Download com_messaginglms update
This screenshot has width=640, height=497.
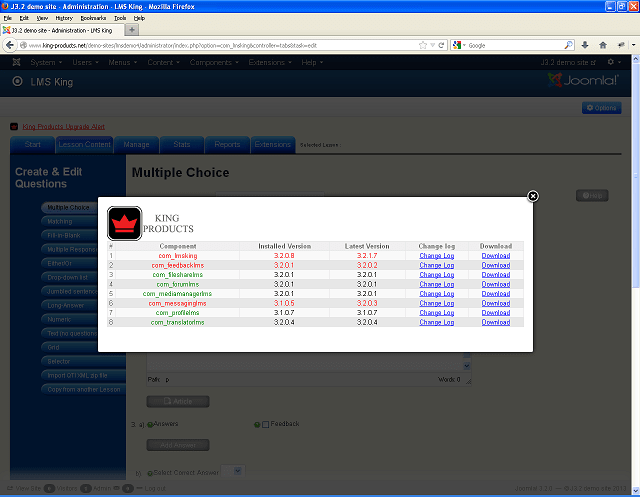(496, 303)
